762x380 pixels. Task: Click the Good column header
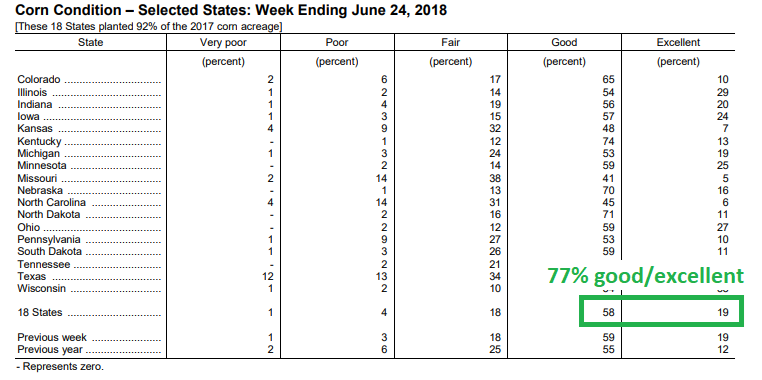pyautogui.click(x=564, y=42)
